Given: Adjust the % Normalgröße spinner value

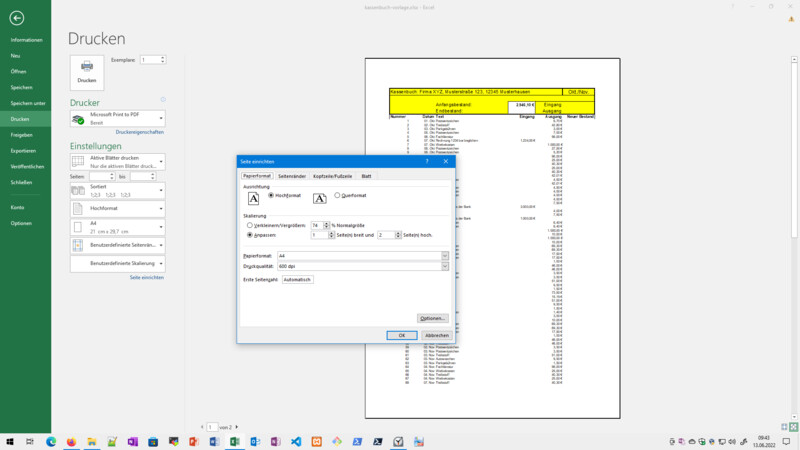Looking at the screenshot, I should [x=327, y=225].
